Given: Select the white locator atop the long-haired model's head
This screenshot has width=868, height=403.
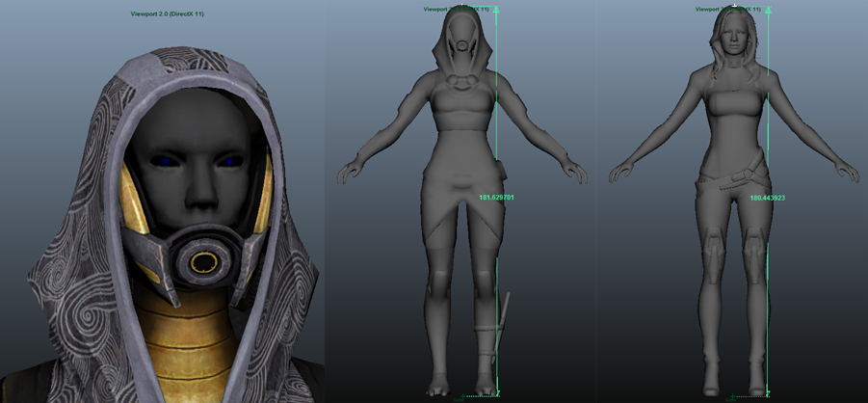Looking at the screenshot, I should 734,6.
